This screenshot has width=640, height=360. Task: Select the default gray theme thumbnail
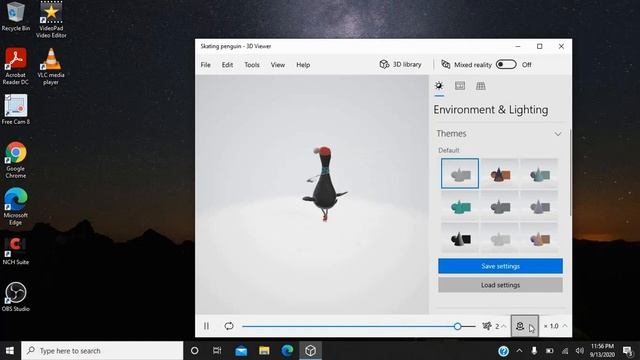tap(460, 173)
